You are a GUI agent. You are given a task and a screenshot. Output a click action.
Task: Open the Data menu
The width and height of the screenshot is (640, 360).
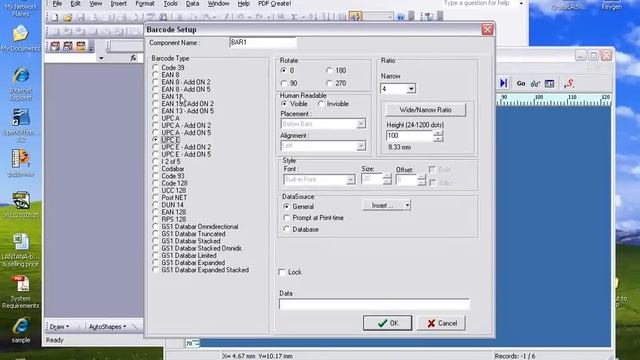point(192,4)
